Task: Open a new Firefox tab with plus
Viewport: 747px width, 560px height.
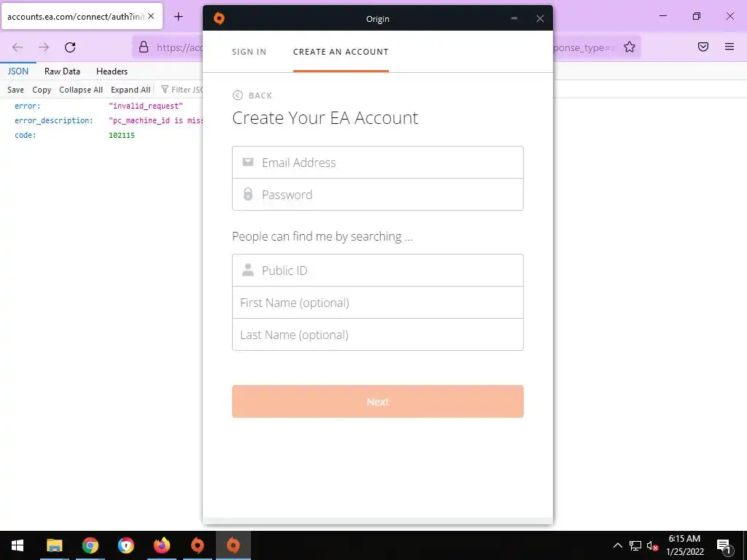Action: (x=178, y=17)
